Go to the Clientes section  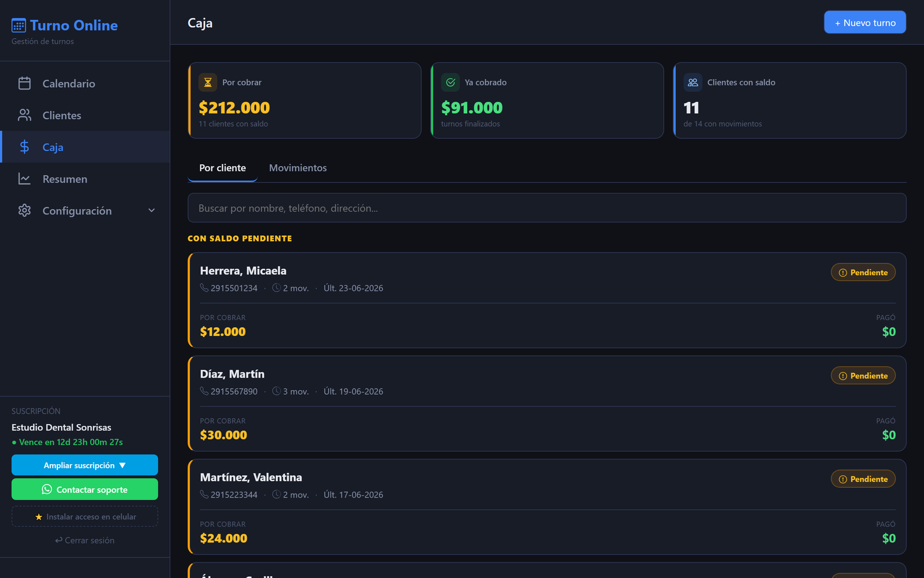pos(85,115)
